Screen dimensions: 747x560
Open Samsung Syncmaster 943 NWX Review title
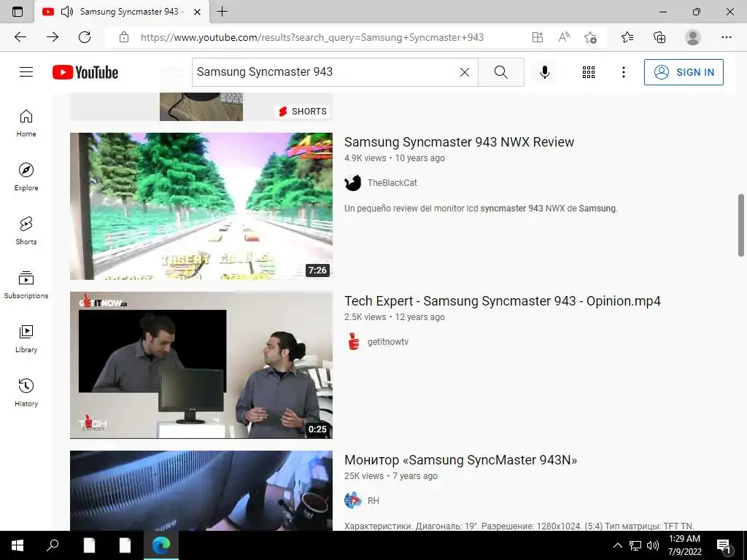[460, 142]
